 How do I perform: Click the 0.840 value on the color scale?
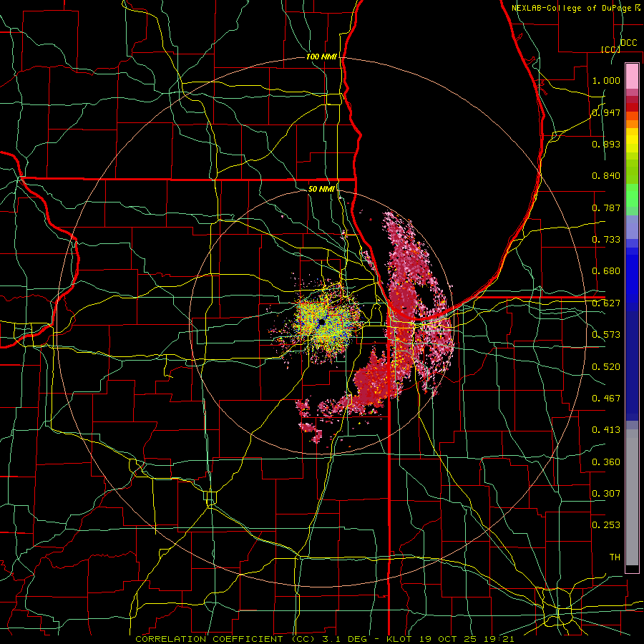point(606,176)
